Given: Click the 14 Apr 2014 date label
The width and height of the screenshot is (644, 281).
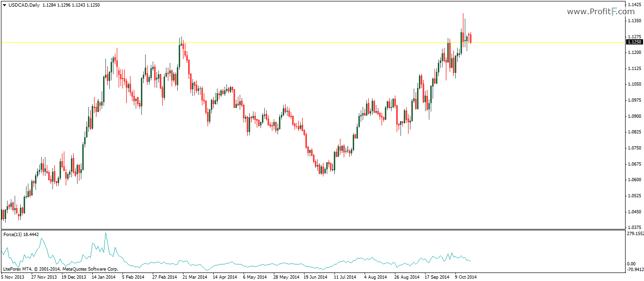Looking at the screenshot, I should (225, 277).
